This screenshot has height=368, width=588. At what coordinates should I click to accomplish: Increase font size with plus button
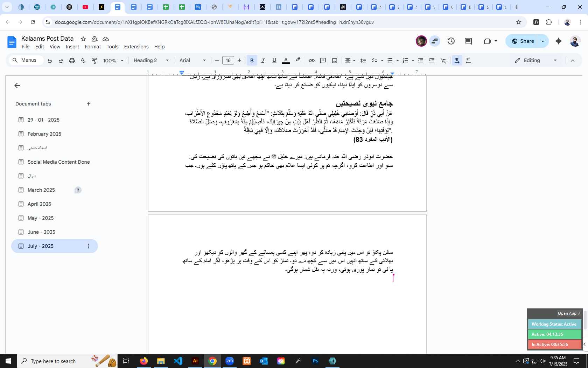239,61
